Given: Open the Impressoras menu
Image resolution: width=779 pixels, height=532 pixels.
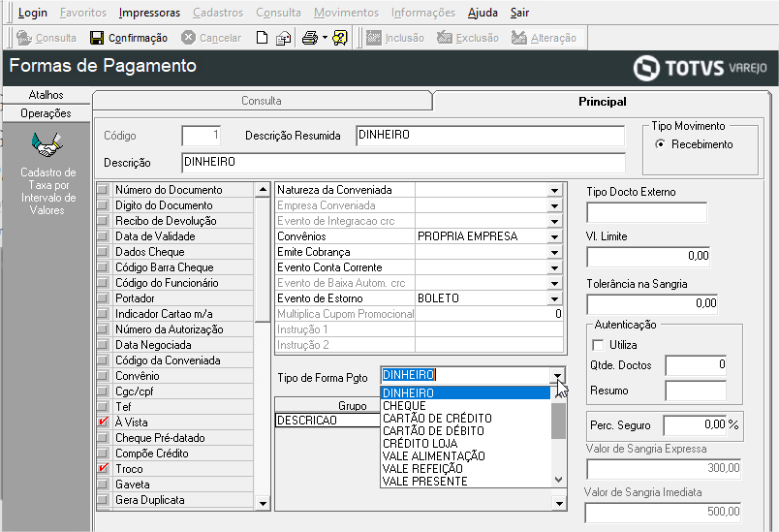Looking at the screenshot, I should pos(149,13).
